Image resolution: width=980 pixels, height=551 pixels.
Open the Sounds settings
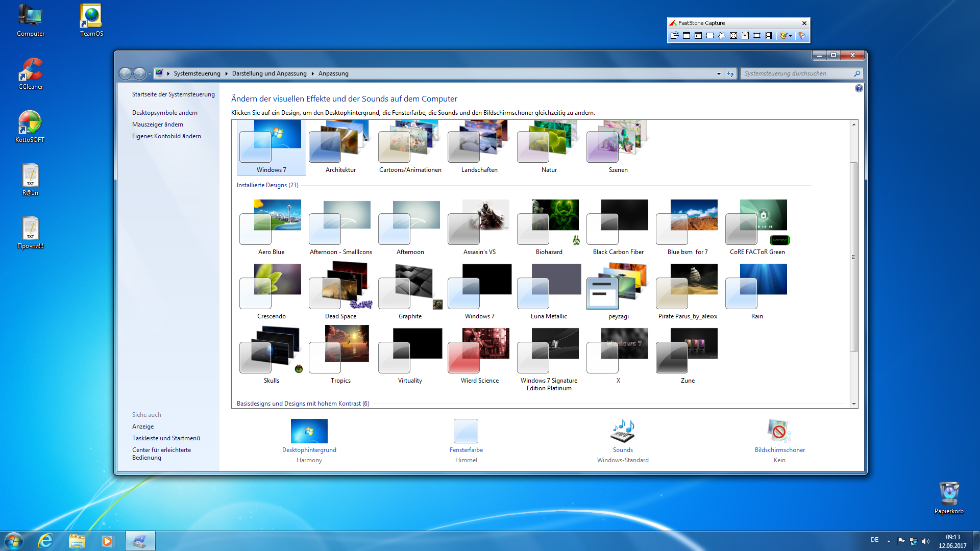(623, 436)
